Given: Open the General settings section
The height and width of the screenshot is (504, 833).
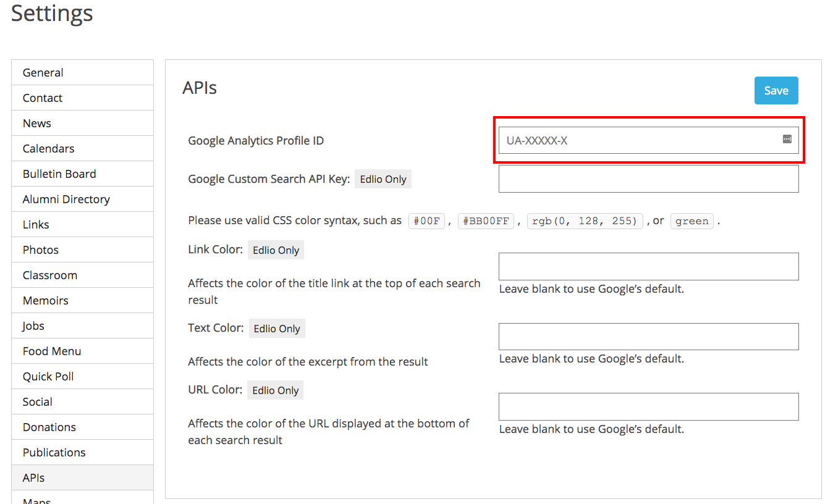Looking at the screenshot, I should (x=82, y=73).
